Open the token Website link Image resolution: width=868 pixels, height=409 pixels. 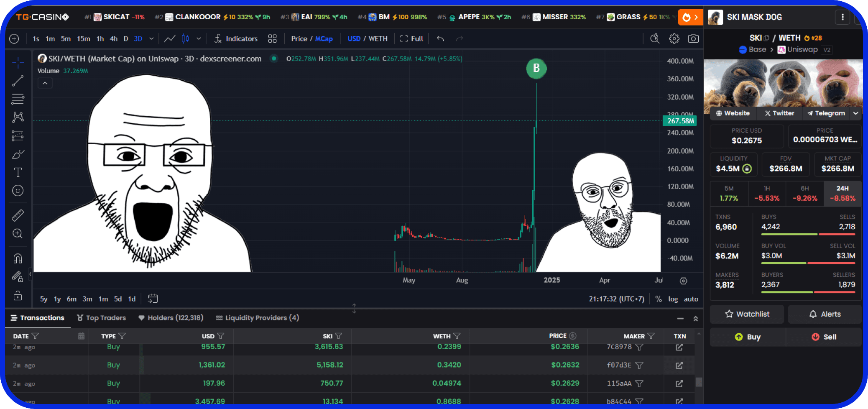pos(733,113)
